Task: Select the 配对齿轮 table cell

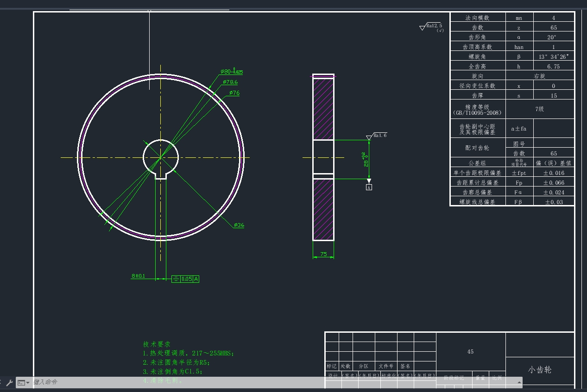Action: click(478, 148)
